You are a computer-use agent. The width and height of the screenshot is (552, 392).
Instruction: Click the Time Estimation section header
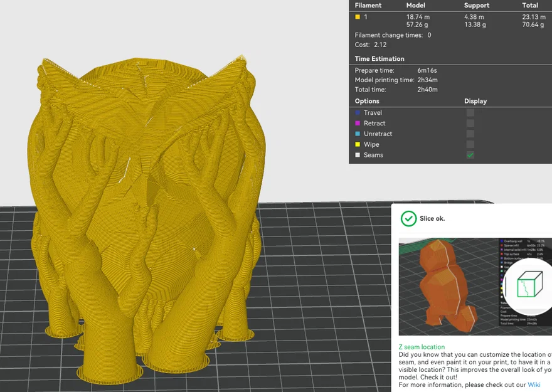coord(379,59)
